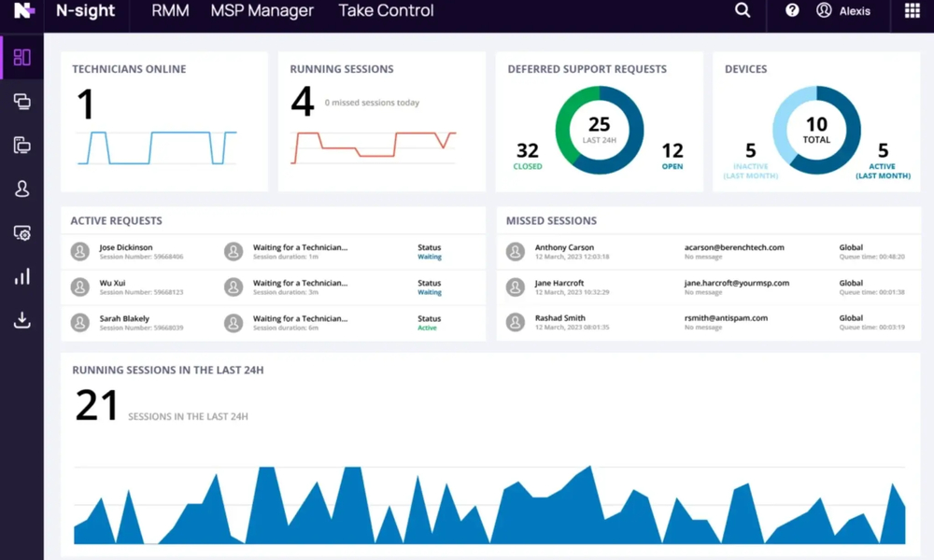Viewport: 934px width, 560px height.
Task: Open the Dashboard from the sidebar
Action: tap(22, 57)
